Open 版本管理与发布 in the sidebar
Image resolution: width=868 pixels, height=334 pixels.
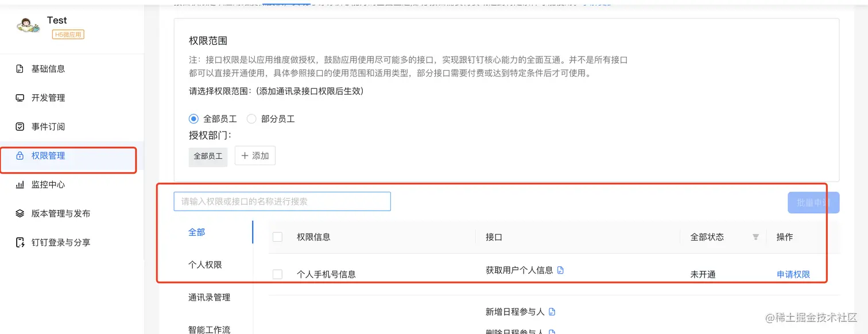click(61, 213)
